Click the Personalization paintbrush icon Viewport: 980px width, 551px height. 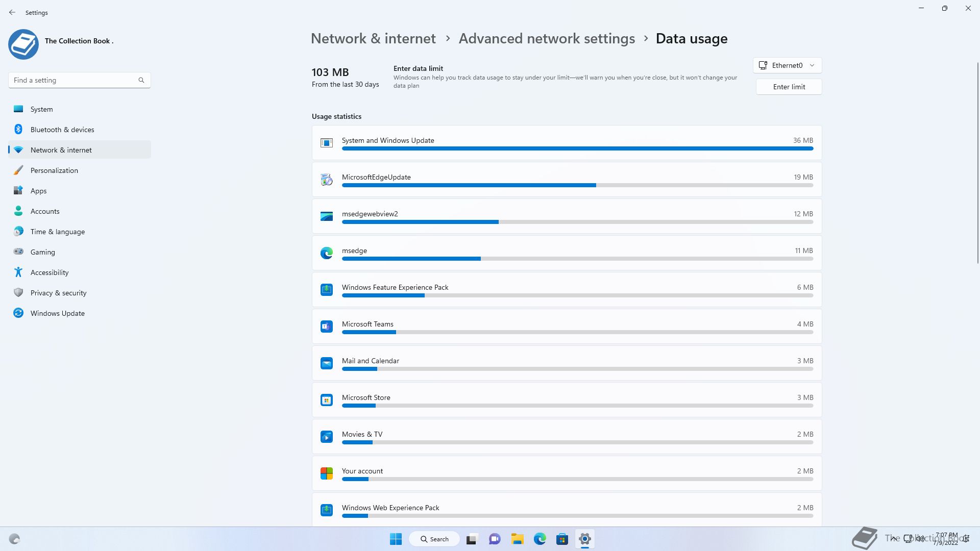18,170
